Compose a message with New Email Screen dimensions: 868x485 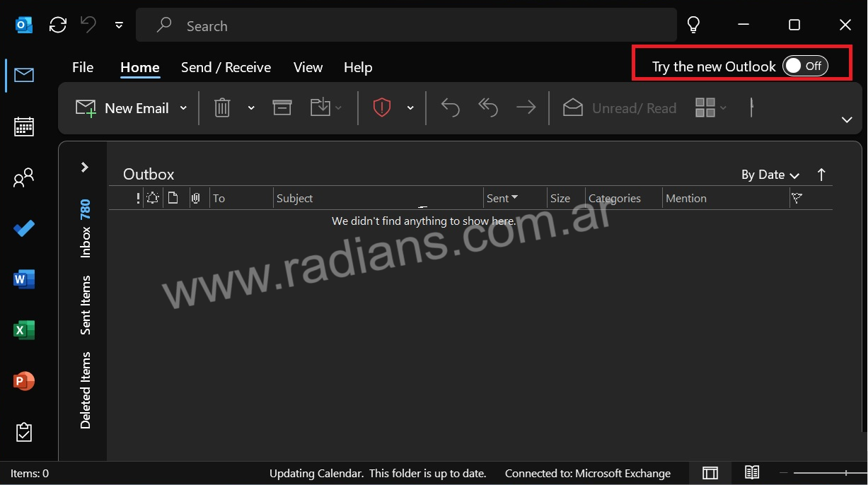(x=123, y=108)
